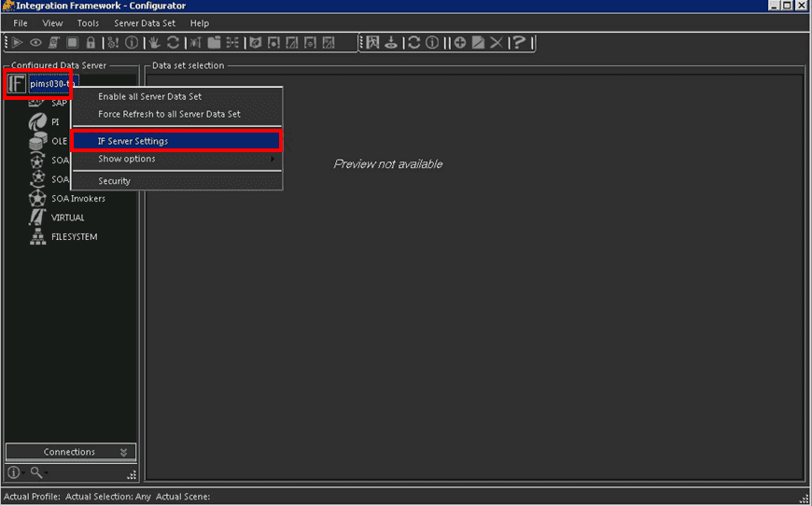Select the VIRTUAL data server node
812x506 pixels.
(67, 218)
